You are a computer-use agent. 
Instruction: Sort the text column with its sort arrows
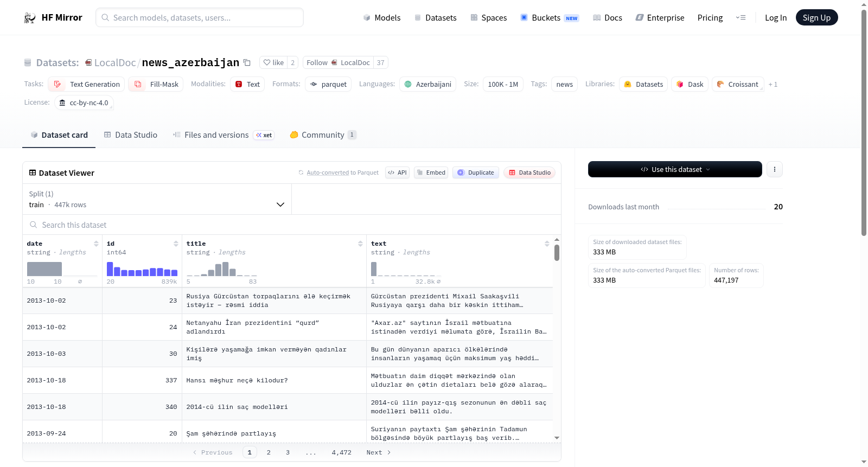pyautogui.click(x=547, y=244)
